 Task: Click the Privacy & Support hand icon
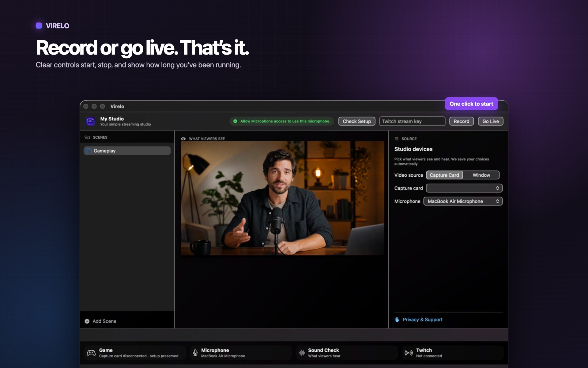point(397,320)
